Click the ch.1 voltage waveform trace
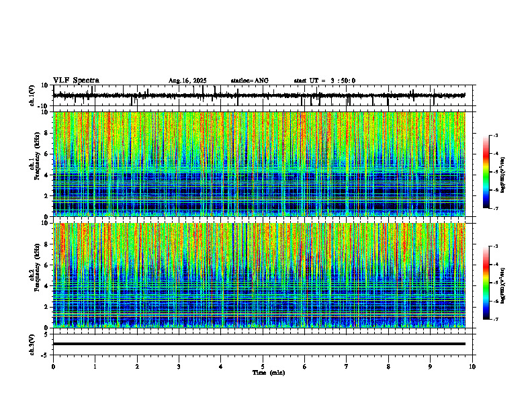The width and height of the screenshot is (532, 411). (259, 95)
